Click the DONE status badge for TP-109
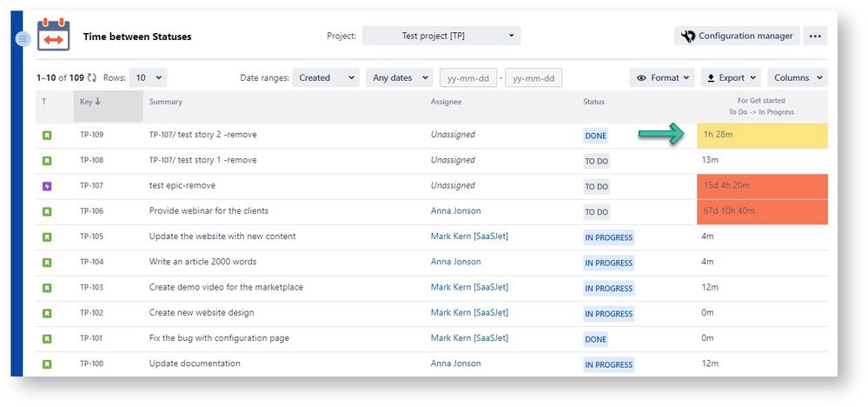 tap(596, 136)
